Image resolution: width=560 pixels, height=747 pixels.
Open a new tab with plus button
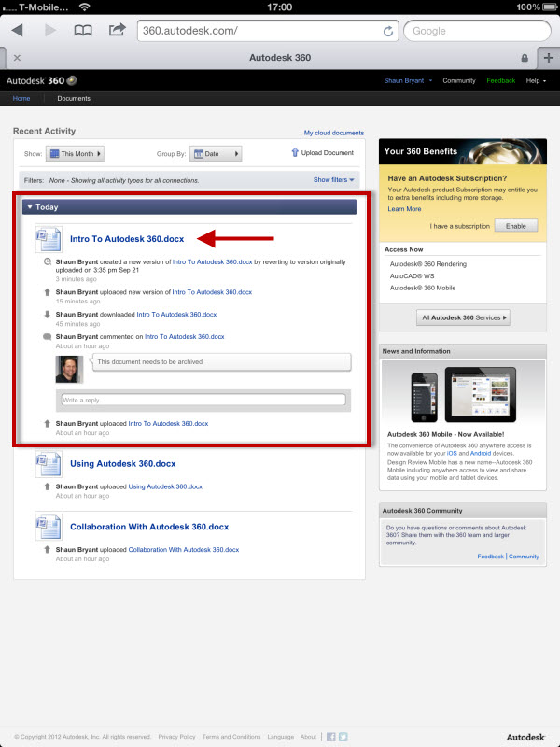point(549,58)
